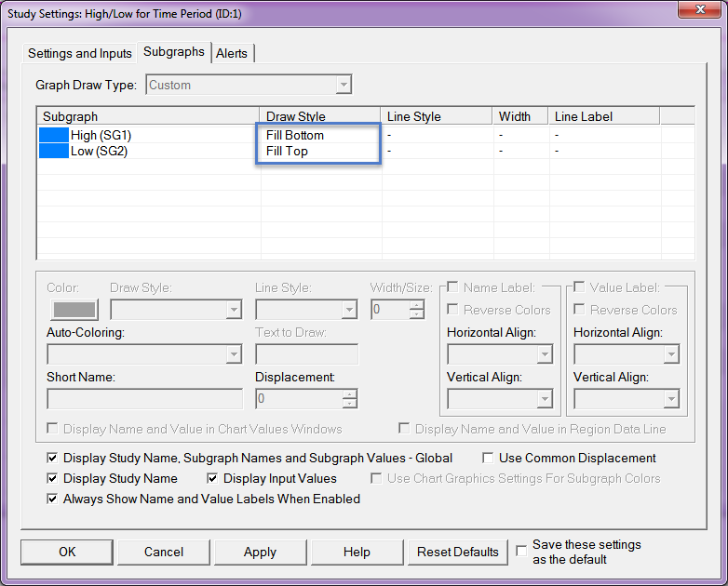Click the High (SG1) color swatch
728x586 pixels.
coord(54,135)
